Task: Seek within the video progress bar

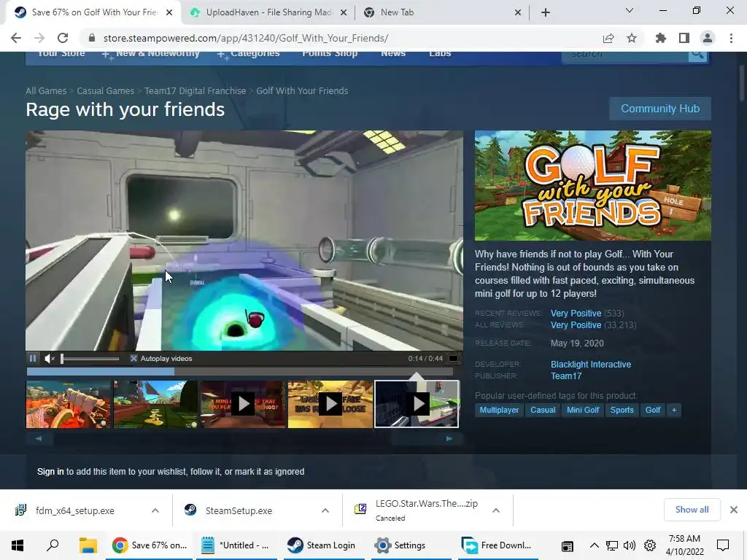Action: coord(239,371)
